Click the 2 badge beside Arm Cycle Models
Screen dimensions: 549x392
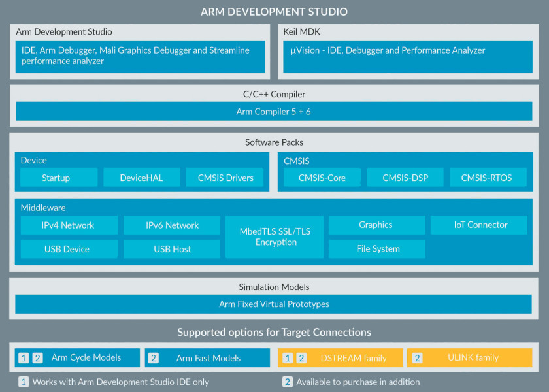point(37,358)
